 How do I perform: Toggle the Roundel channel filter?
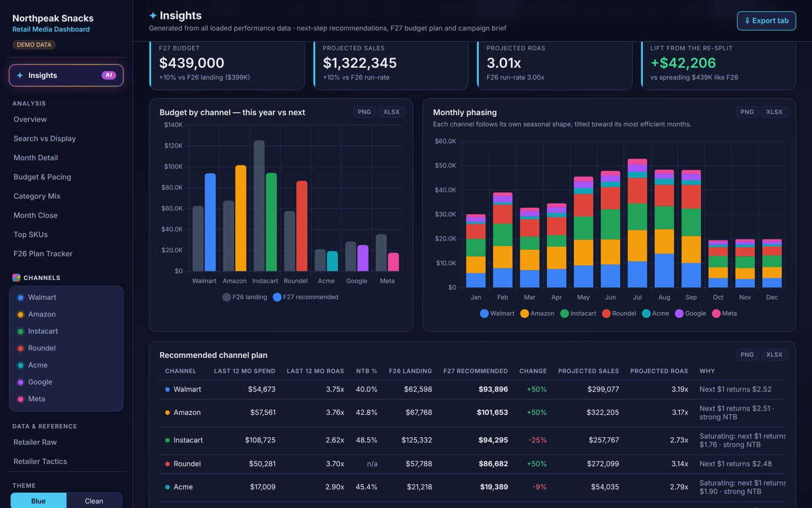[x=66, y=348]
